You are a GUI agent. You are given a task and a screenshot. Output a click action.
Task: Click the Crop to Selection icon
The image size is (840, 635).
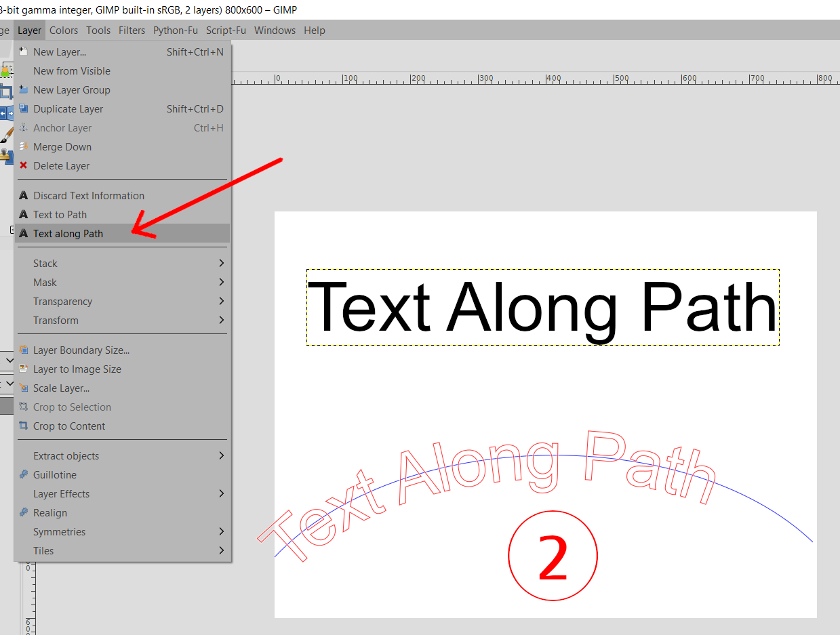click(x=24, y=407)
